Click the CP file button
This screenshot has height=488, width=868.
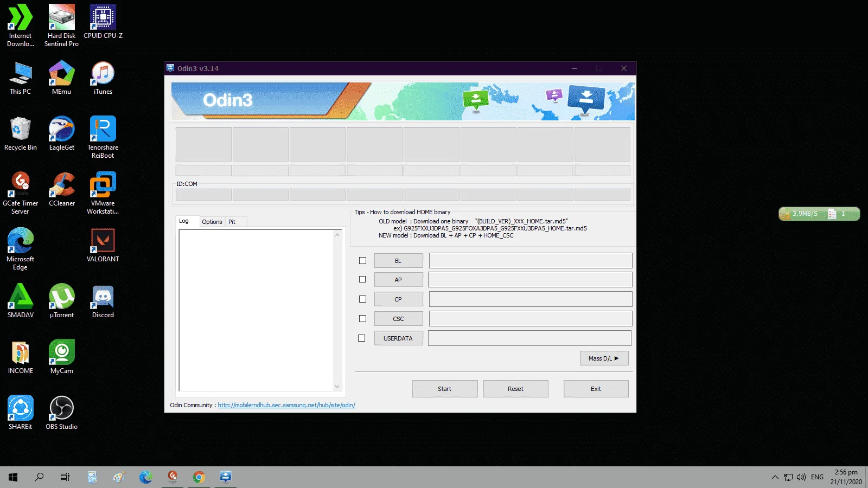click(399, 299)
